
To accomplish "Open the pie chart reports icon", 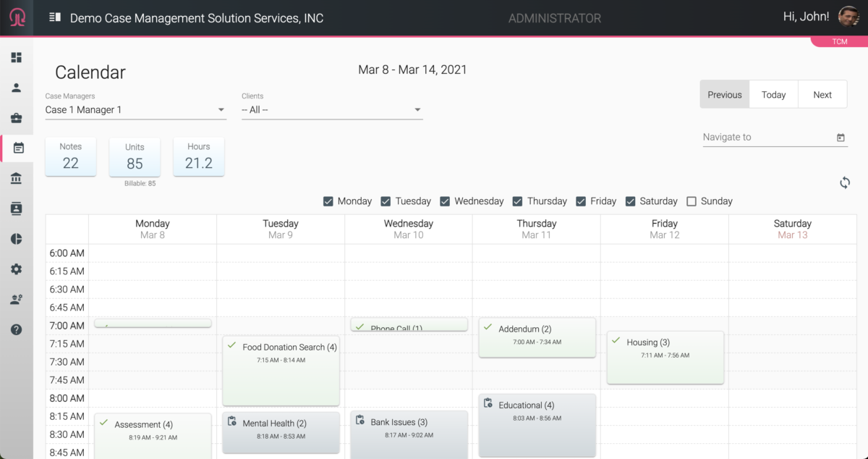I will pos(16,239).
